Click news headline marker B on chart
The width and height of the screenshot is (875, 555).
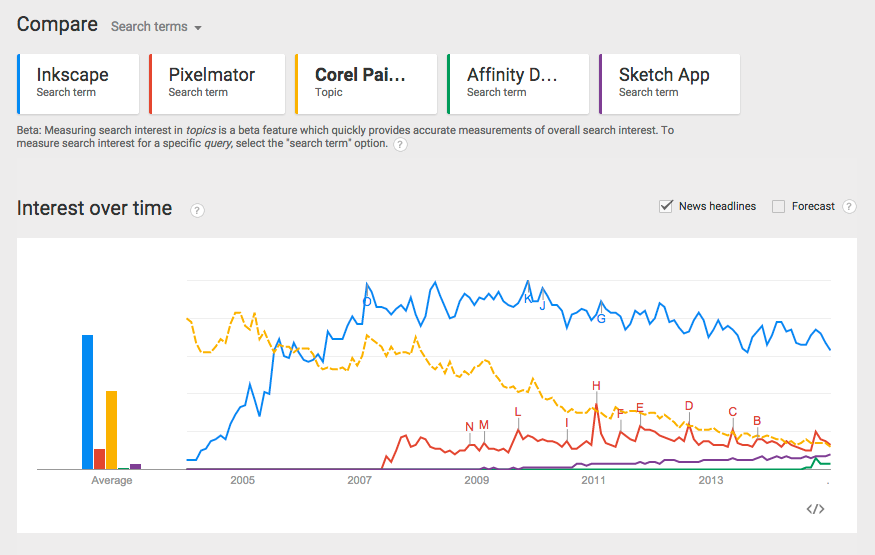tap(757, 421)
